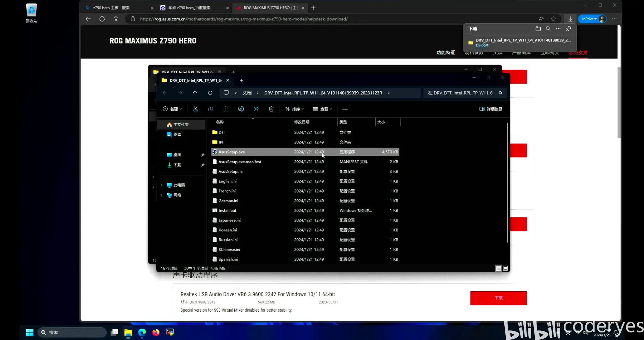This screenshot has height=340, width=644.
Task: Click the Rename icon in Explorer toolbar
Action: click(x=241, y=109)
